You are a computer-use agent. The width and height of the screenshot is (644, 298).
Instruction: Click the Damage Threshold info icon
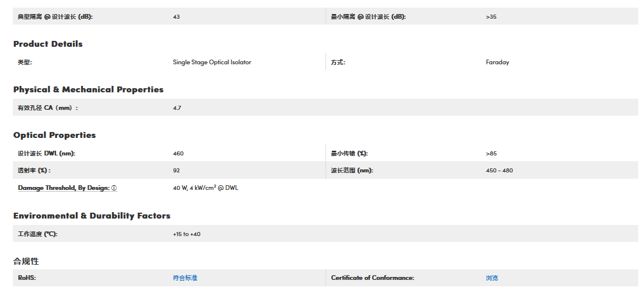[114, 188]
